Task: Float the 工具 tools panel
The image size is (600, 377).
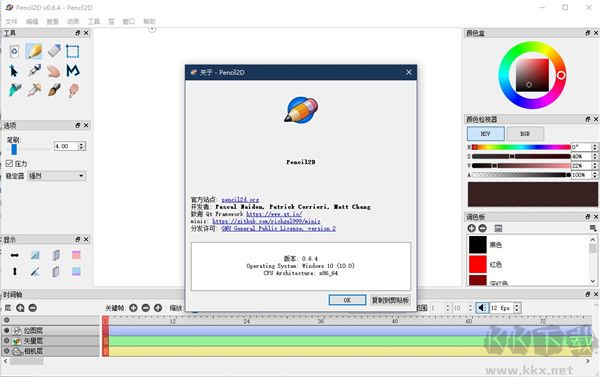Action: pos(78,33)
